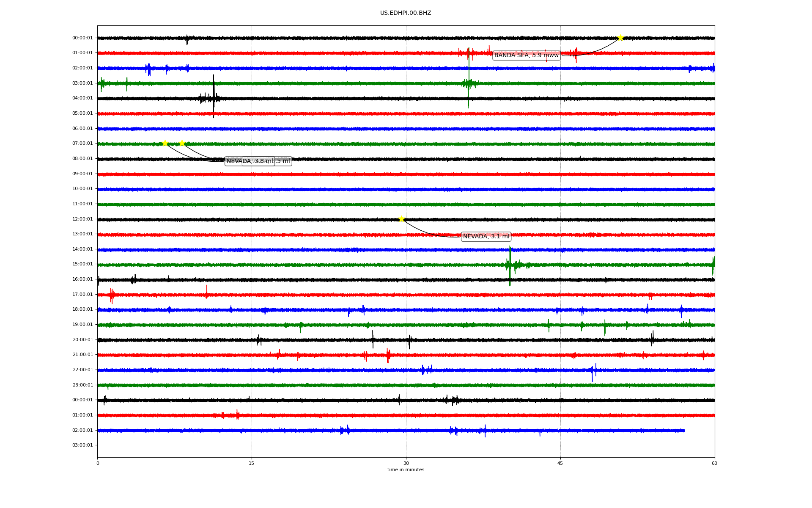812x508 pixels.
Task: Click end of final blue 02:00:01 trace
Action: 683,431
